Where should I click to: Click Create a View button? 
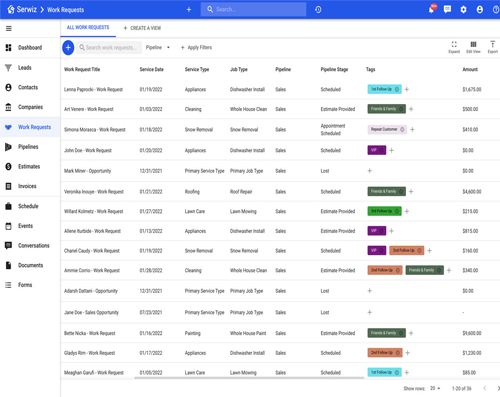tap(142, 28)
